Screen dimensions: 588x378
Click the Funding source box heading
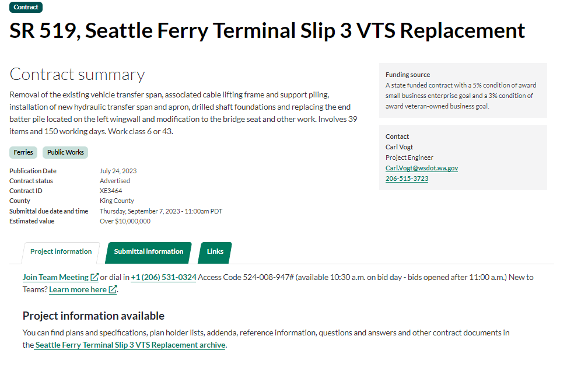click(408, 75)
